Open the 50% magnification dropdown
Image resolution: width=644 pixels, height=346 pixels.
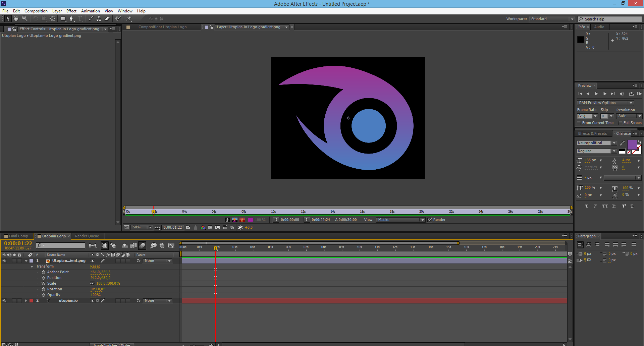(142, 228)
